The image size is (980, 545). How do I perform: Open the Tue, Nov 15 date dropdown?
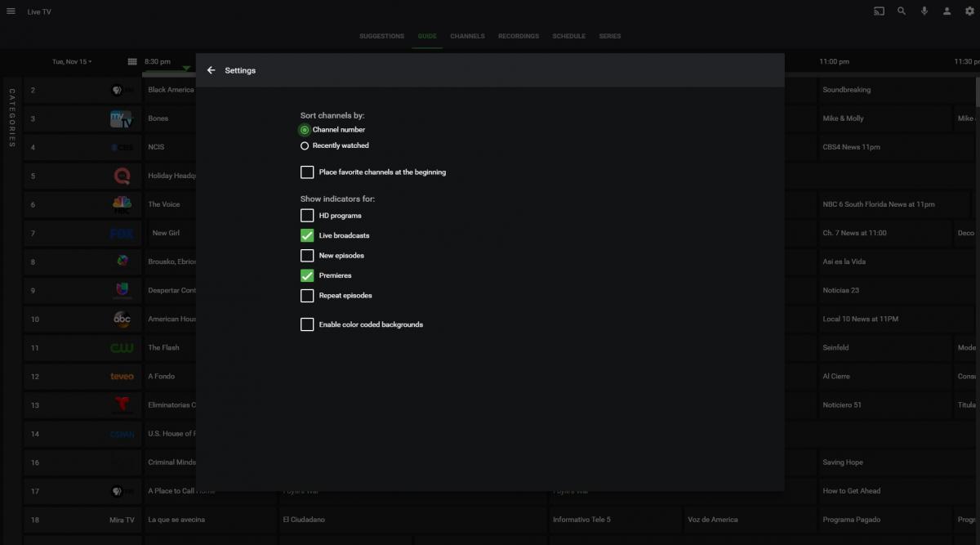coord(72,61)
